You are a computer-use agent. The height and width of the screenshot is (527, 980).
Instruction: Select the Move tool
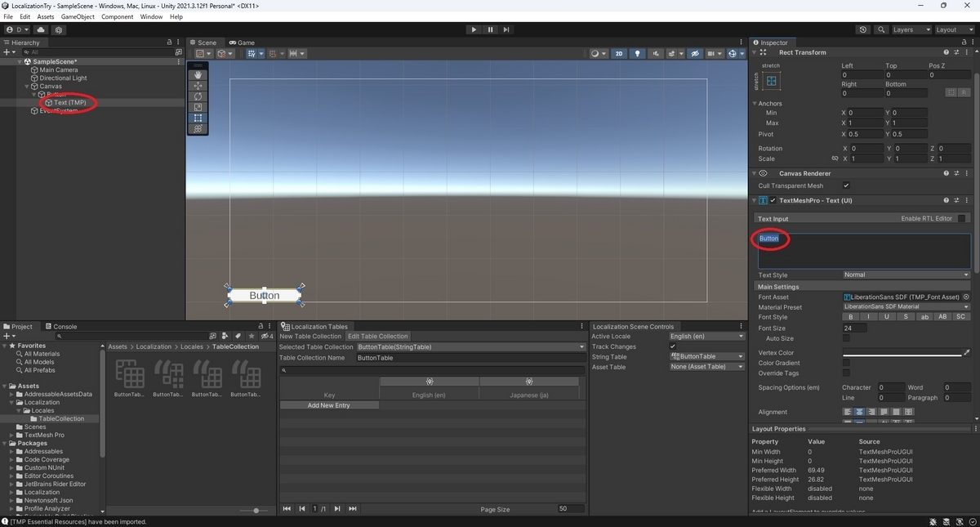coord(197,85)
